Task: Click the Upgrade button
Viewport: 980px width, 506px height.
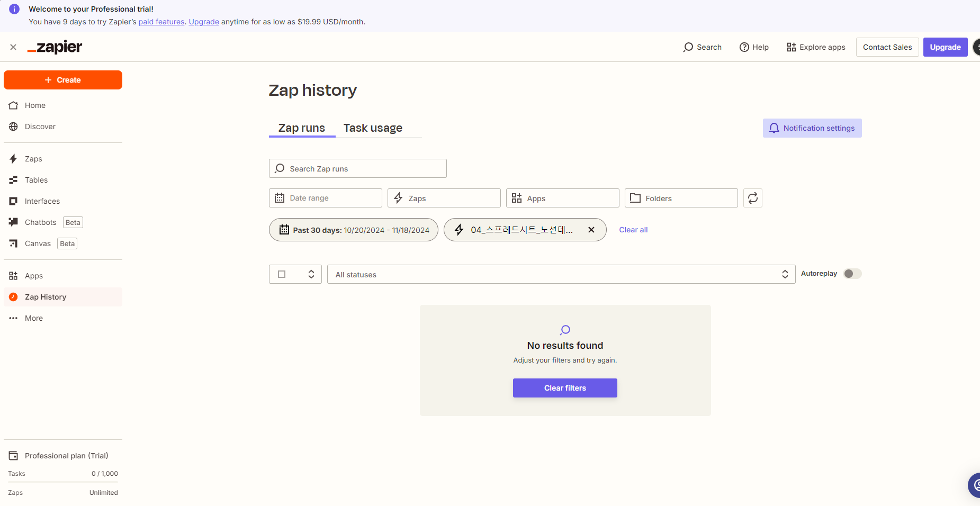Action: pos(946,47)
